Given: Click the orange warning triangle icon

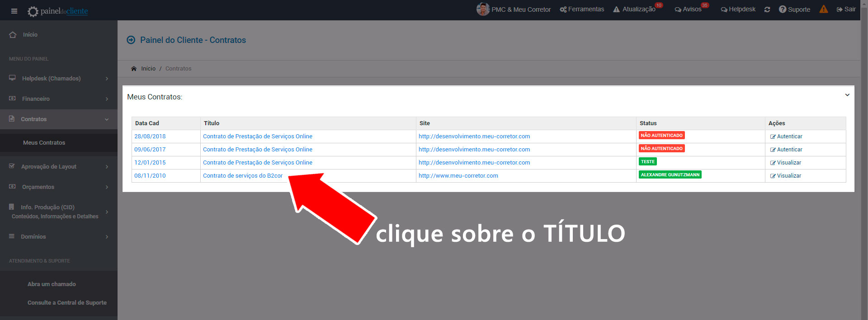Looking at the screenshot, I should coord(824,9).
